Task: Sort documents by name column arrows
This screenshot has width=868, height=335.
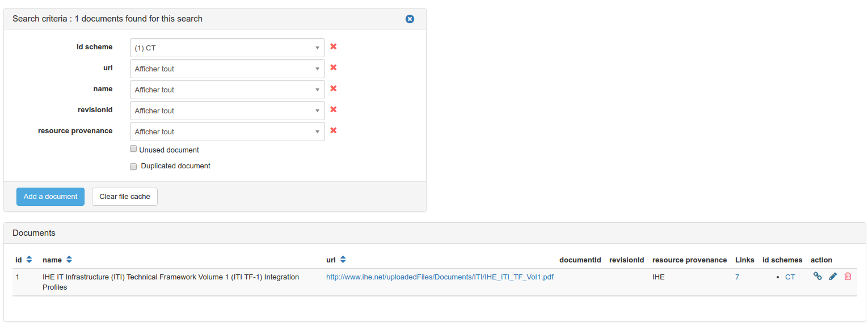Action: pyautogui.click(x=69, y=260)
